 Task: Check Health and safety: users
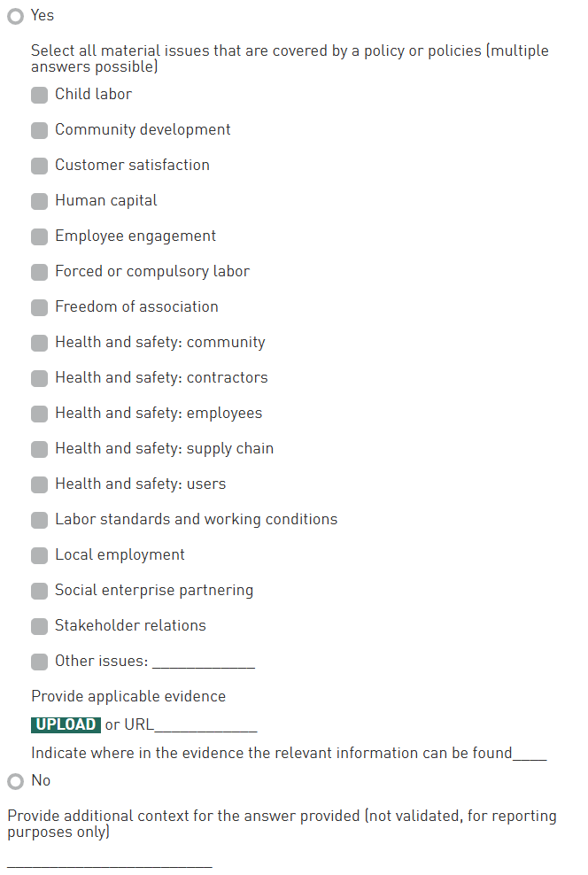39,484
